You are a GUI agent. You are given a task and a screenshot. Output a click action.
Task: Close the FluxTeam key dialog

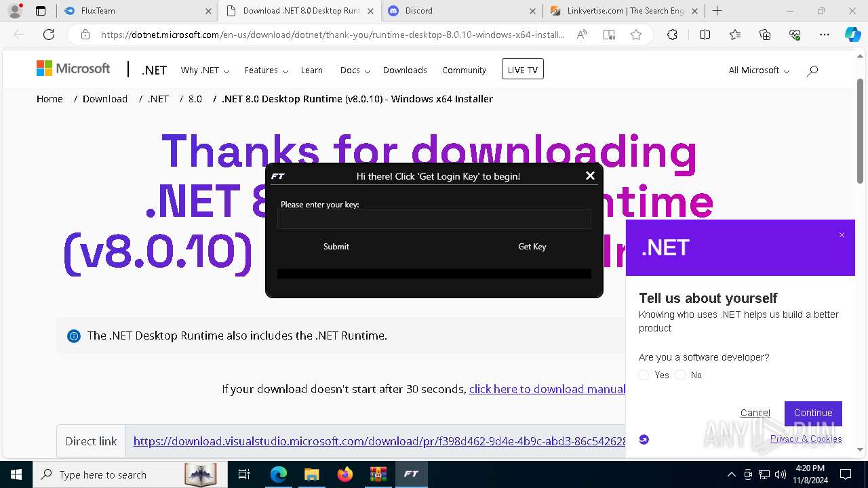[x=590, y=176]
